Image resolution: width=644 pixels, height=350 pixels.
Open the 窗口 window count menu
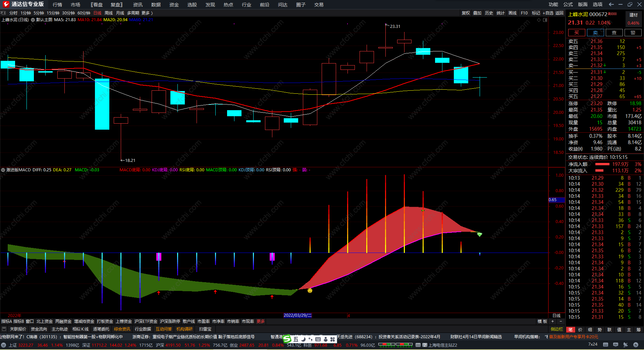click(x=30, y=321)
